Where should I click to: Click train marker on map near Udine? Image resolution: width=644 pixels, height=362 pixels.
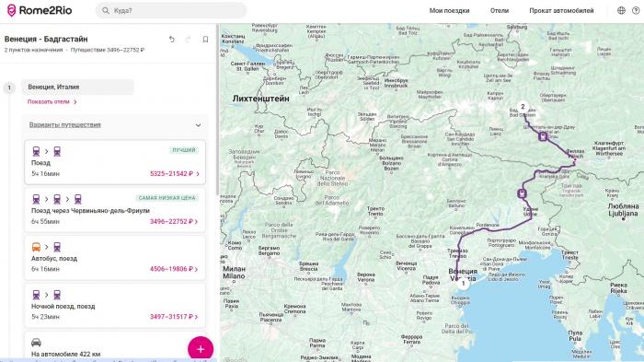[522, 193]
